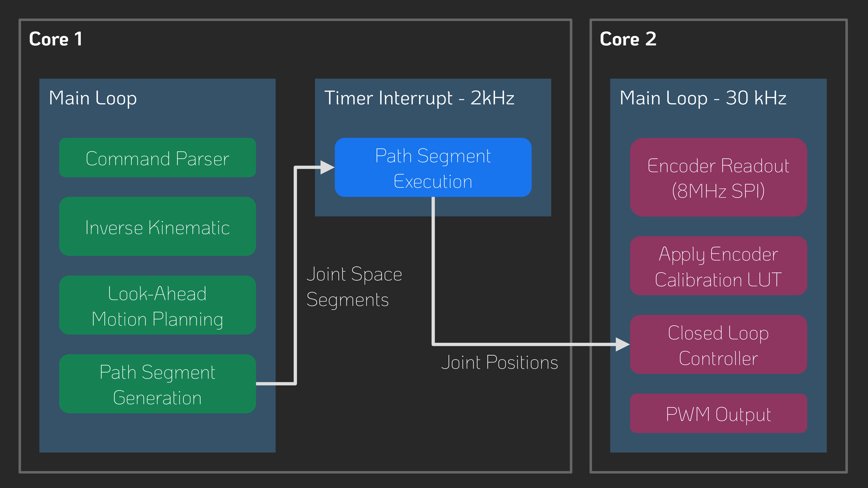Viewport: 868px width, 488px height.
Task: Click the blue Path Segment Execution block
Action: tap(433, 167)
